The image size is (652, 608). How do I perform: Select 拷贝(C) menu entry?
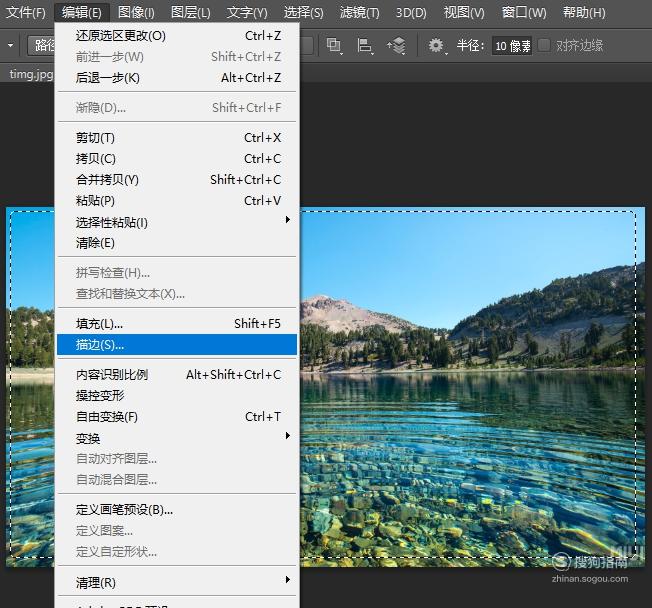click(x=177, y=159)
